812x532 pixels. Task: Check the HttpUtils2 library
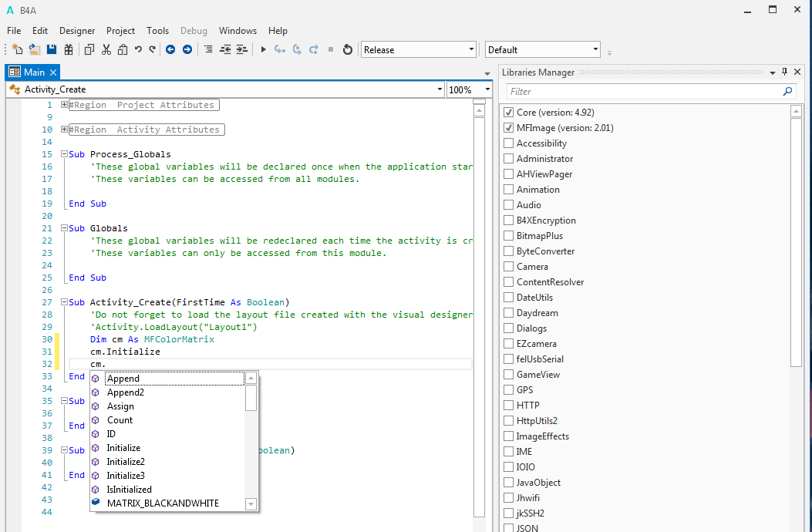[x=508, y=421]
